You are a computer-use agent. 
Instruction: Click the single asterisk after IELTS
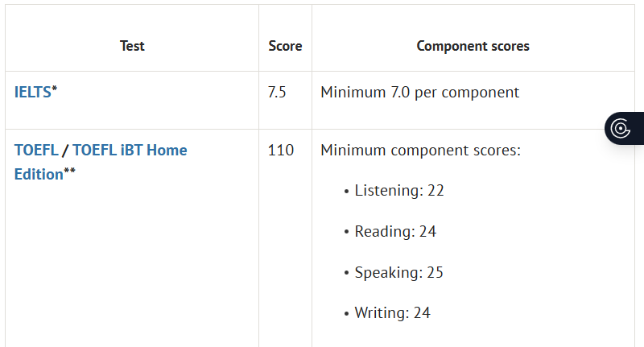coord(55,89)
